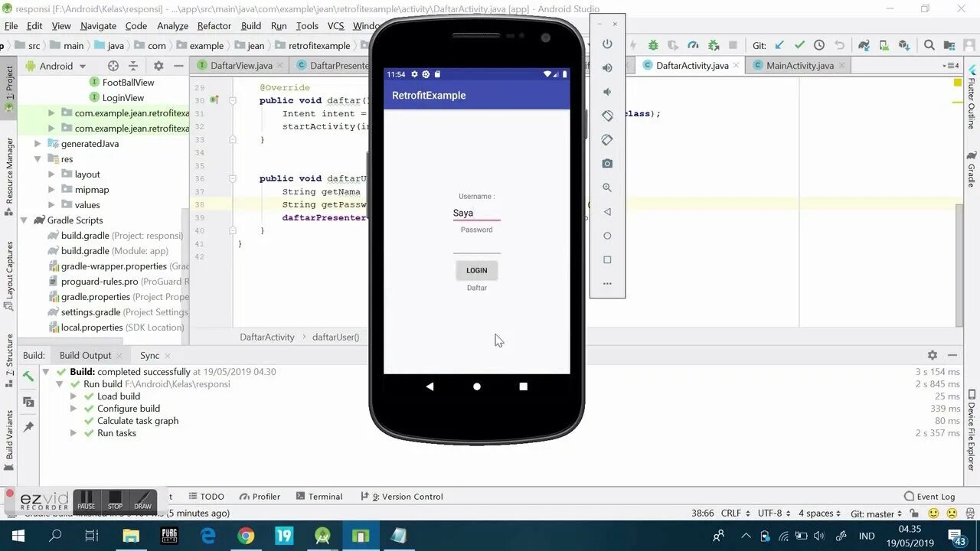Screen dimensions: 980x551
Task: Open the Profile app gauge icon in toolbar
Action: (x=693, y=45)
